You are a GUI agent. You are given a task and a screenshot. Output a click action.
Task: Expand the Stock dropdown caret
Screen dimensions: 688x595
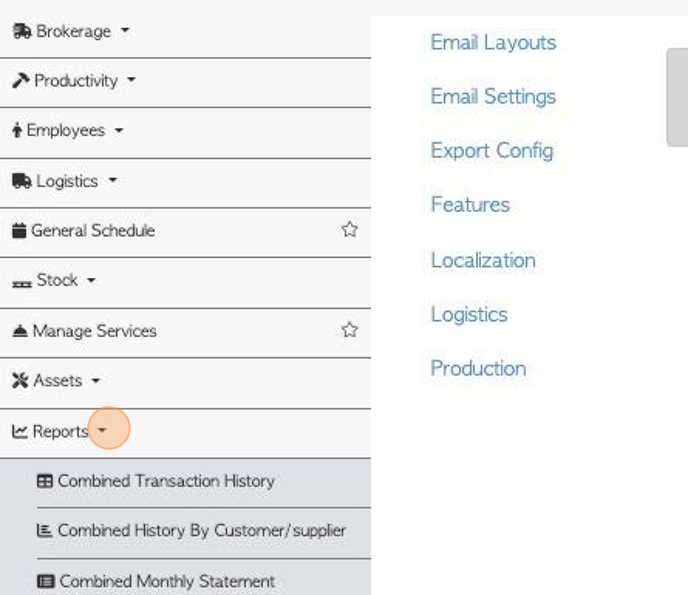pyautogui.click(x=91, y=280)
